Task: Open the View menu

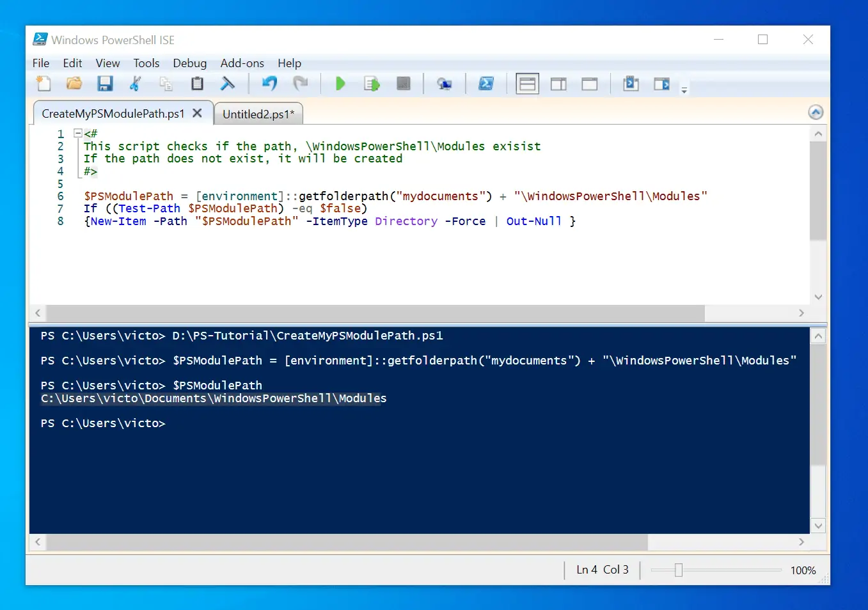Action: pos(107,63)
